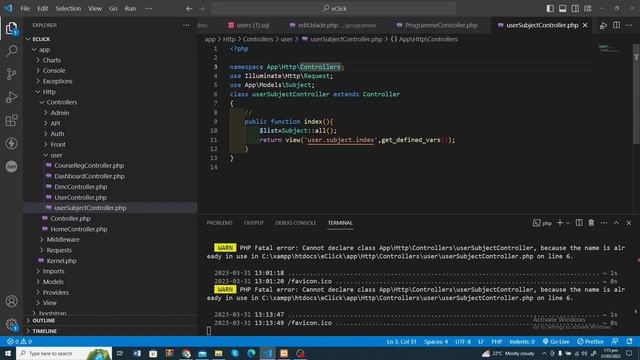This screenshot has height=360, width=640.
Task: Open the View menu
Action: pos(95,9)
